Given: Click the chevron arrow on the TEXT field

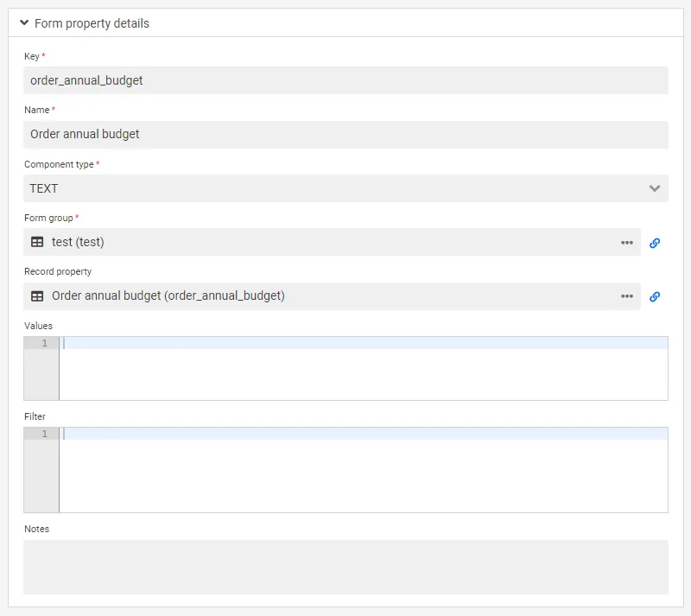Looking at the screenshot, I should [654, 188].
